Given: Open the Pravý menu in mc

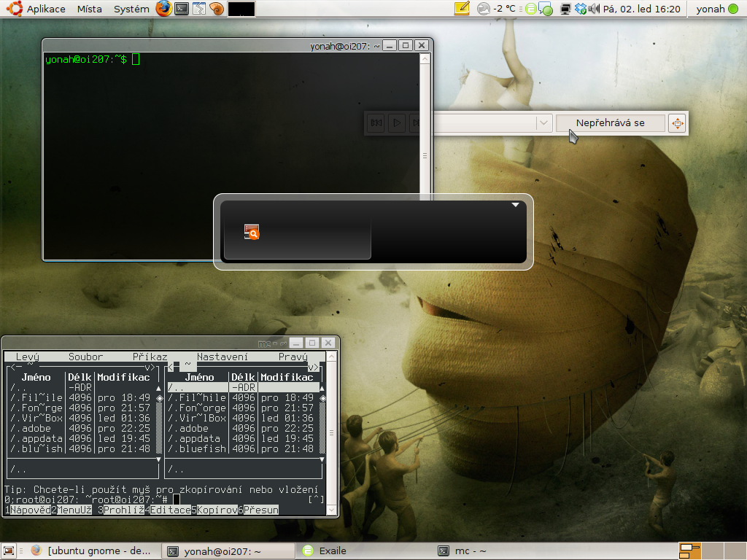Looking at the screenshot, I should tap(293, 357).
